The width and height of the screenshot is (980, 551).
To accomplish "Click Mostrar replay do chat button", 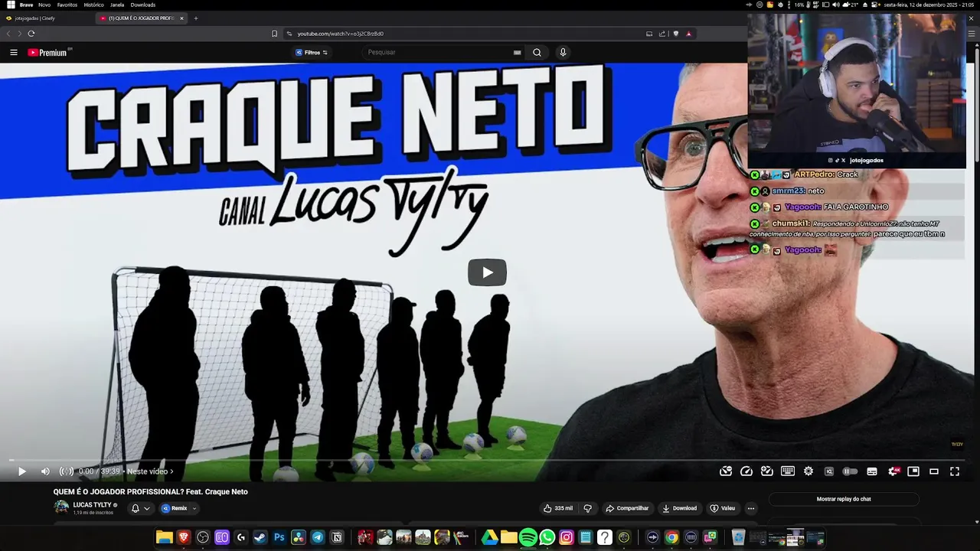I will 844,499.
